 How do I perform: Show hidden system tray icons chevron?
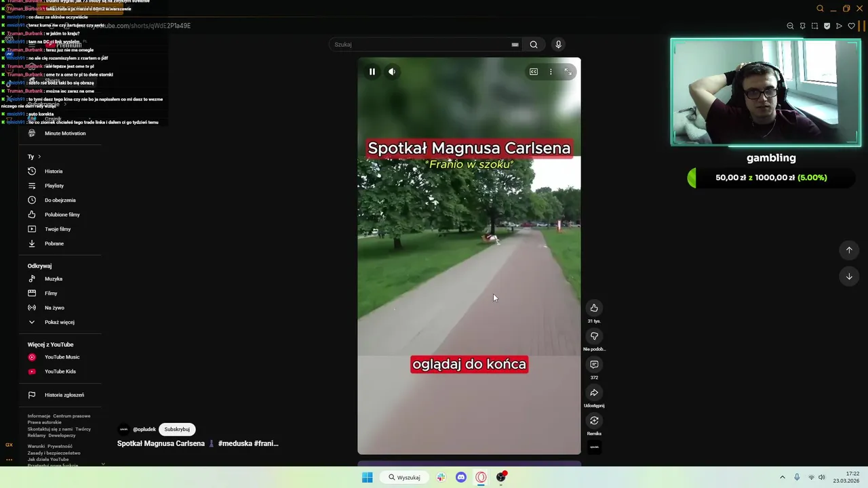click(x=782, y=477)
